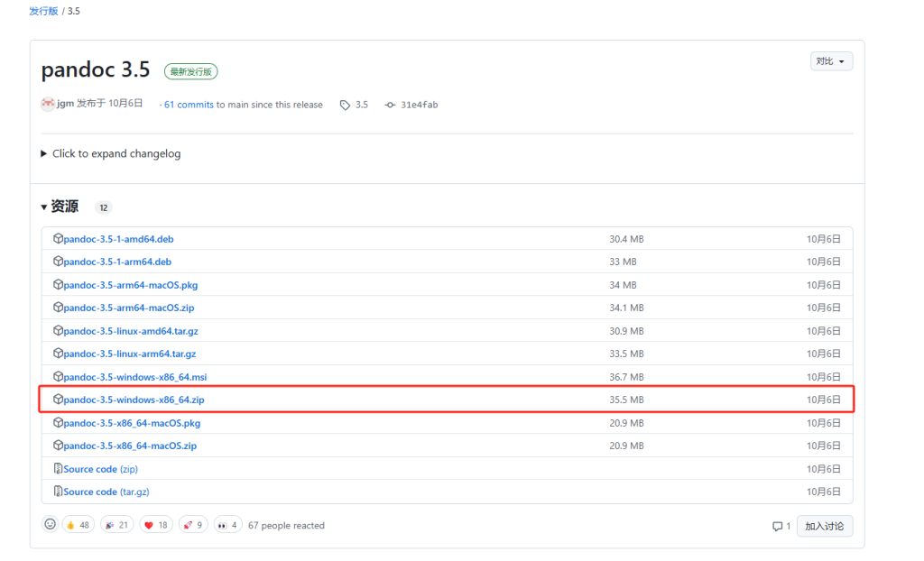
Task: Toggle the heart reaction showing 18
Action: 156,525
